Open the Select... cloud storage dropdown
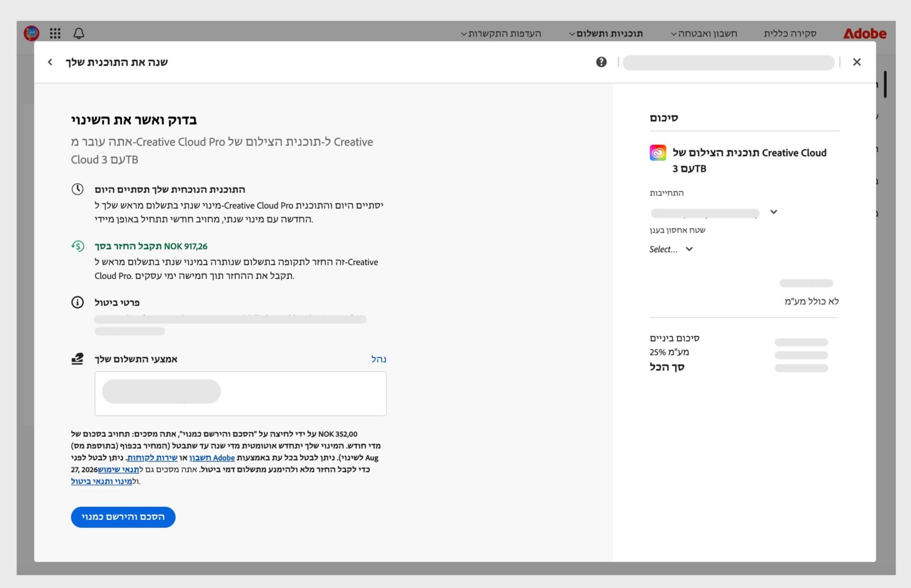Viewport: 911px width, 588px height. pos(671,249)
